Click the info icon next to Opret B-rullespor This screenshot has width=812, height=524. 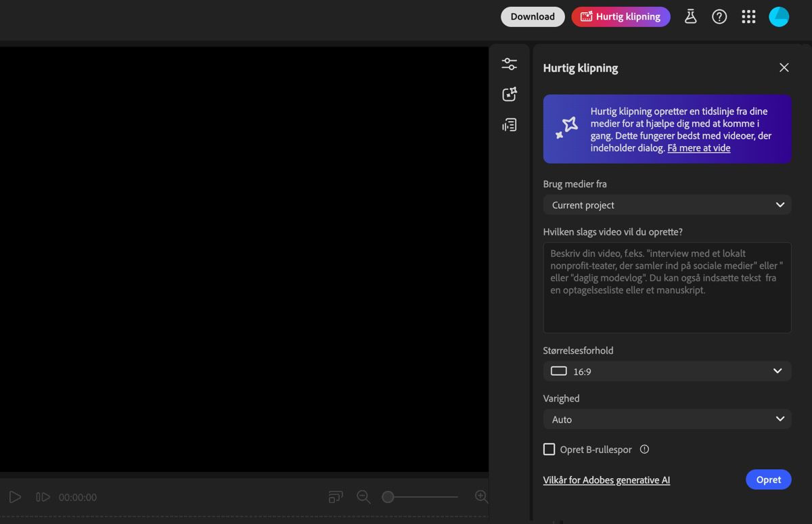click(x=644, y=449)
